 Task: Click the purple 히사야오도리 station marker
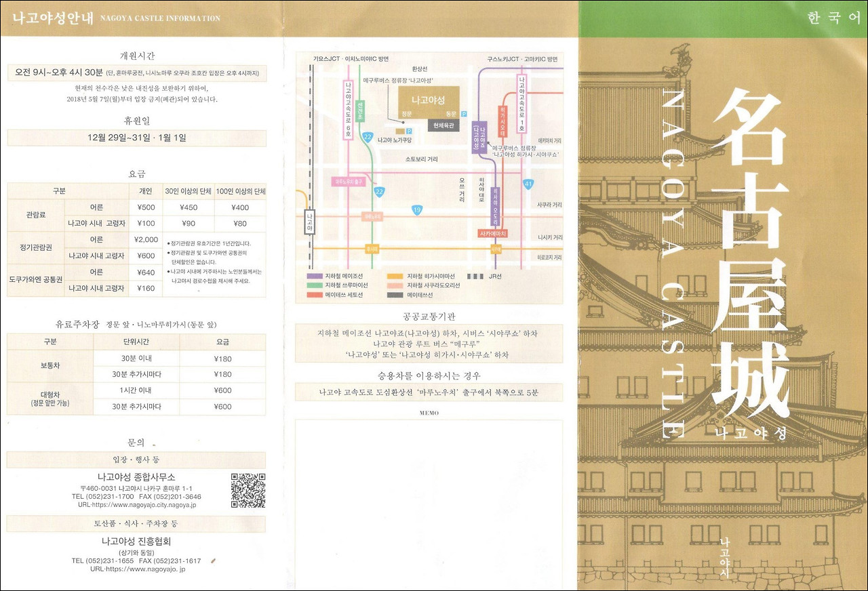click(495, 207)
